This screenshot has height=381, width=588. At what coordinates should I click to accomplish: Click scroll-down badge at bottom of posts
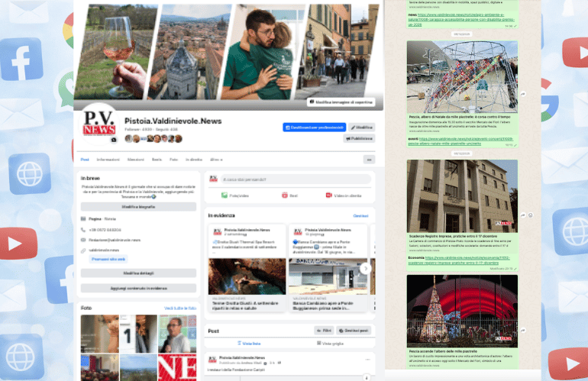(367, 377)
